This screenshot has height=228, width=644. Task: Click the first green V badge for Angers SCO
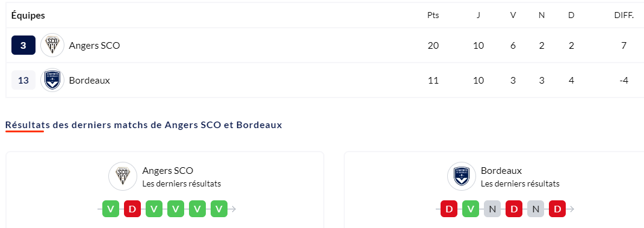click(x=111, y=209)
